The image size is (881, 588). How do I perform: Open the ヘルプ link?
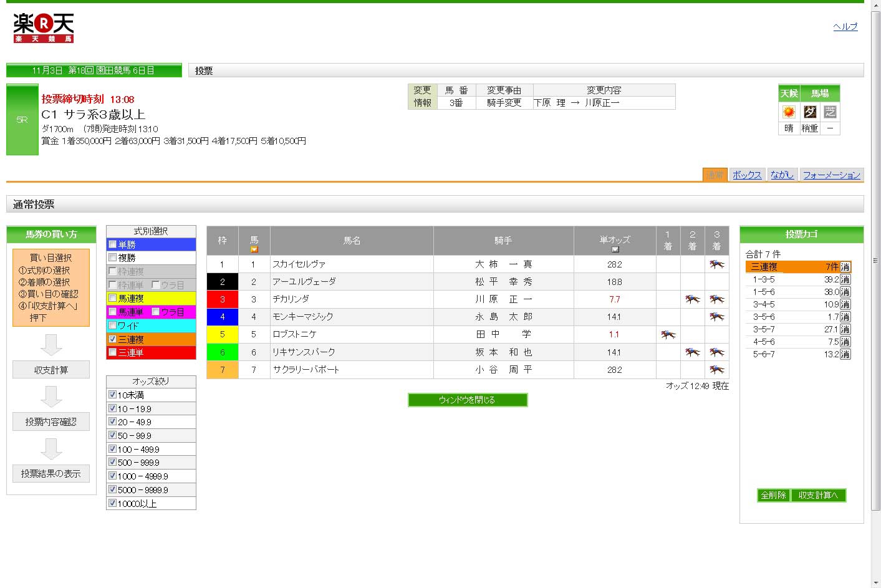click(845, 27)
